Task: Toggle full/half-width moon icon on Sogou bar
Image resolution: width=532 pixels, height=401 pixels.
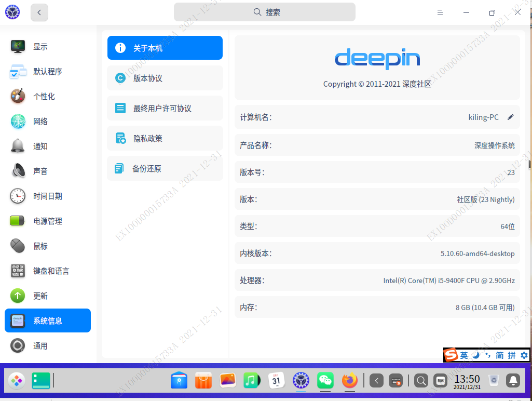Action: click(x=475, y=355)
